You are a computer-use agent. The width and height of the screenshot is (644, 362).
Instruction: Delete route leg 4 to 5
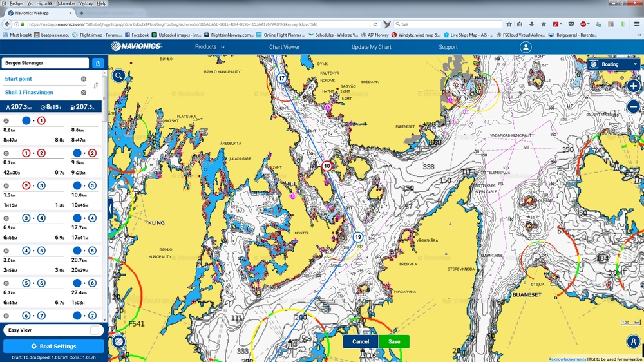tap(6, 251)
